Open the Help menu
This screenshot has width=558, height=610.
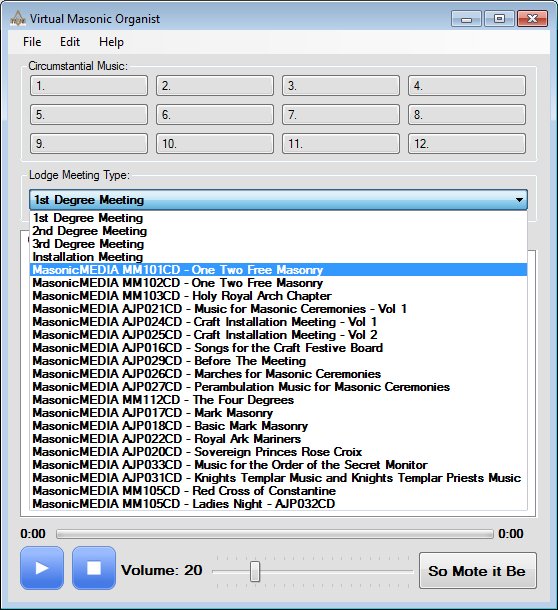[x=111, y=42]
